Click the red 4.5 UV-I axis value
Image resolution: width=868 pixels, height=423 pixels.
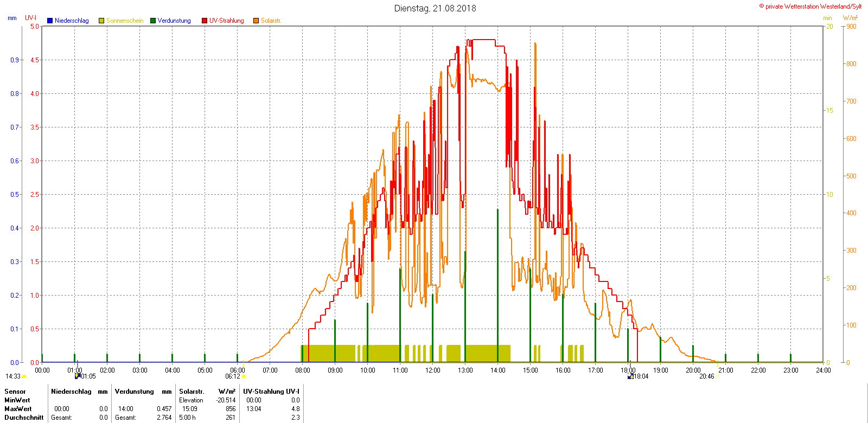[x=35, y=60]
